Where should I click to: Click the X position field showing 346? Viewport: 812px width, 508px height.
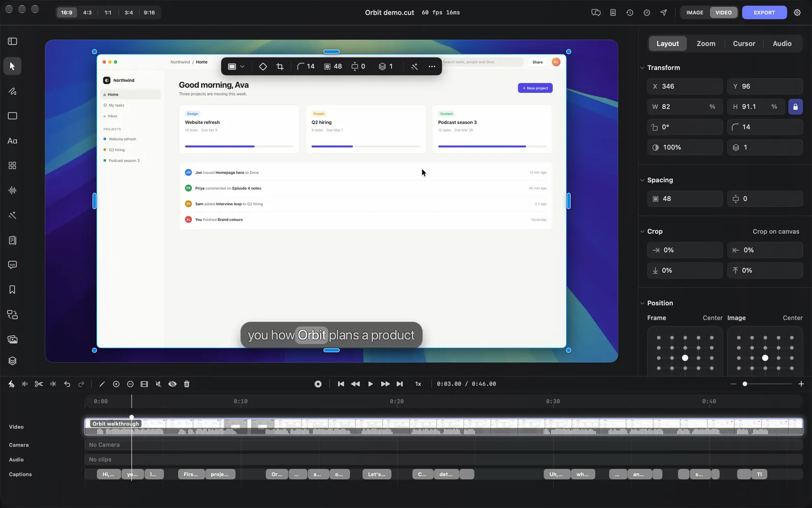tap(685, 86)
